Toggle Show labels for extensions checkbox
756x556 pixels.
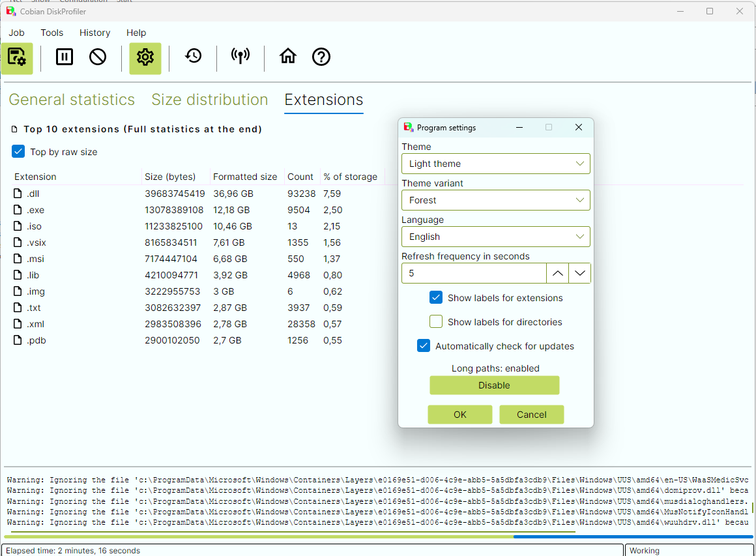tap(436, 297)
